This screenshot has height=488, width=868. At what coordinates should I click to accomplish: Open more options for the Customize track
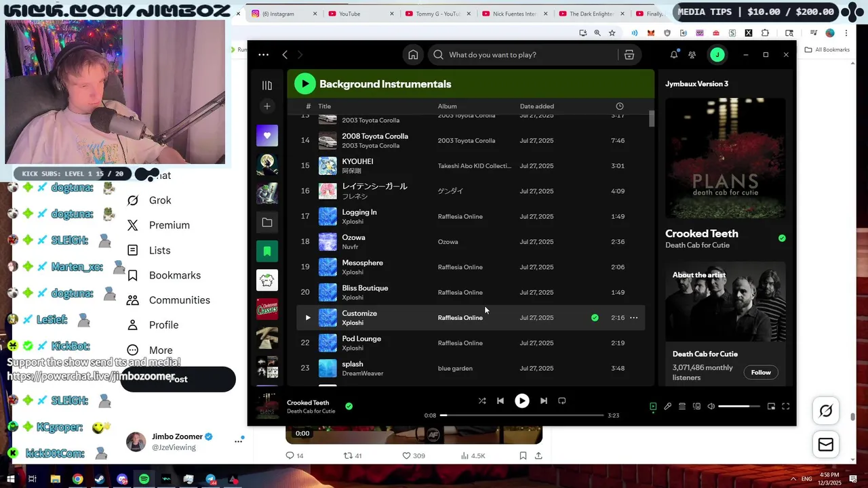634,318
